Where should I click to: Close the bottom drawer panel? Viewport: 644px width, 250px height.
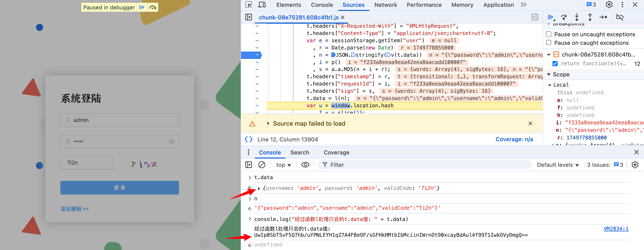pos(637,152)
